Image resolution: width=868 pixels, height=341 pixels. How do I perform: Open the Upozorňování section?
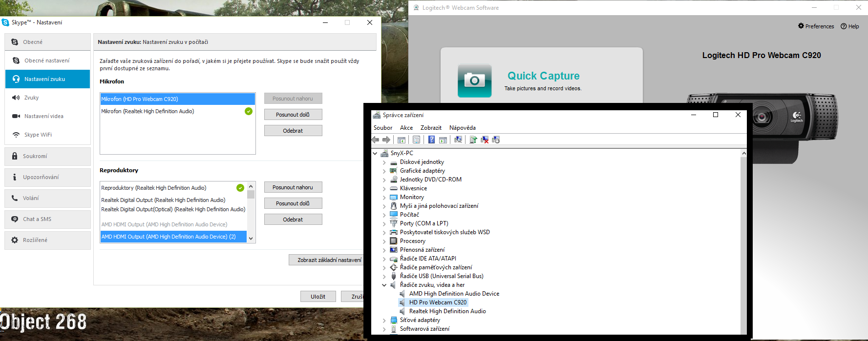click(x=47, y=177)
